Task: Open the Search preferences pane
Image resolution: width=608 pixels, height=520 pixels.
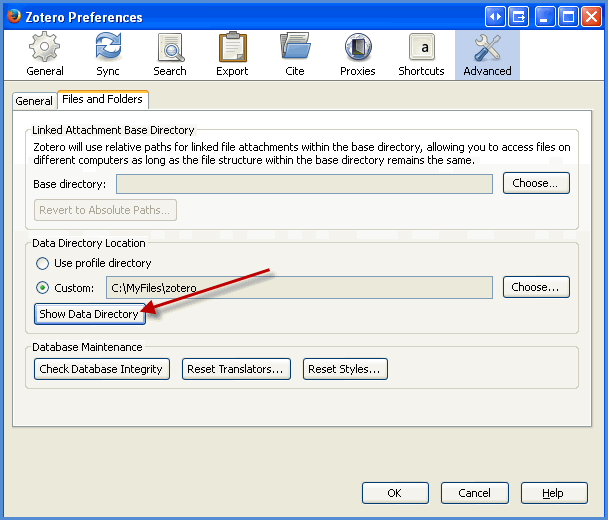Action: pyautogui.click(x=170, y=54)
